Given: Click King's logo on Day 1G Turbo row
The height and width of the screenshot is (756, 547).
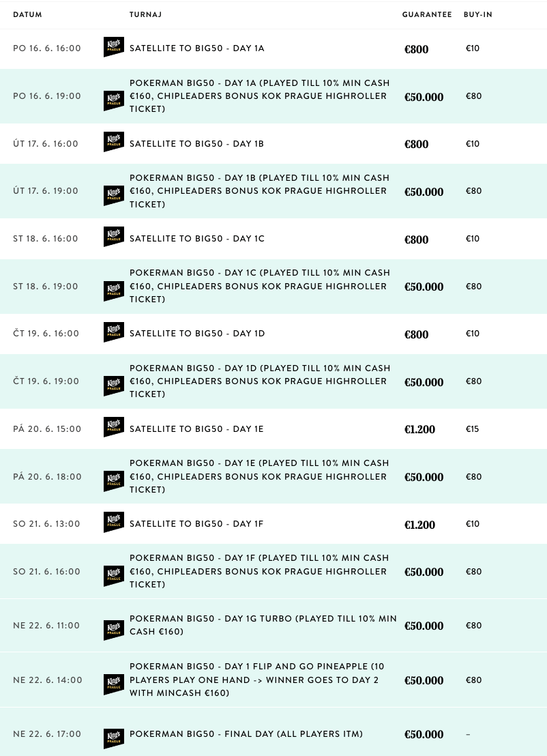Looking at the screenshot, I should click(114, 630).
